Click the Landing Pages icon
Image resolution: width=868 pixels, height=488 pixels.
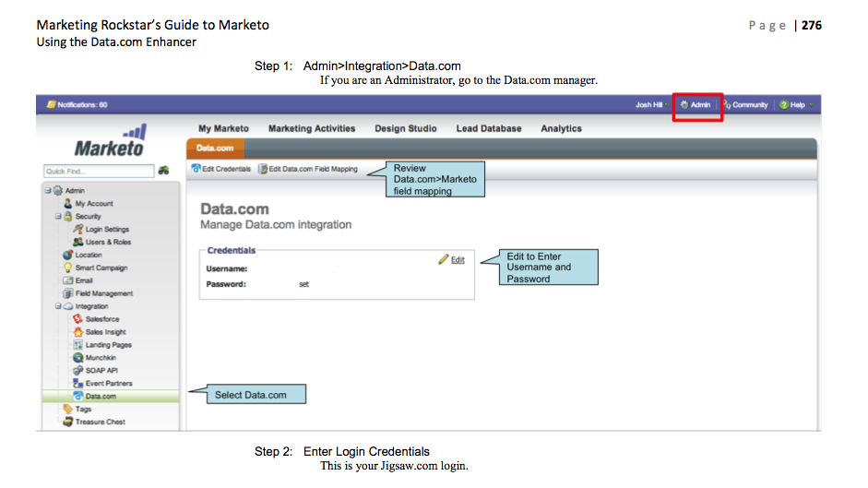[x=78, y=344]
